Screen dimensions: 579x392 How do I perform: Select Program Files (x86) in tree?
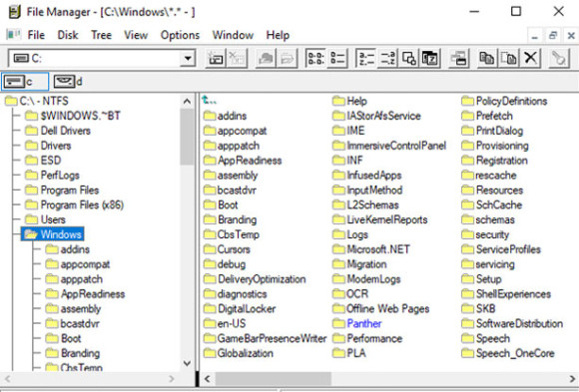click(x=74, y=204)
